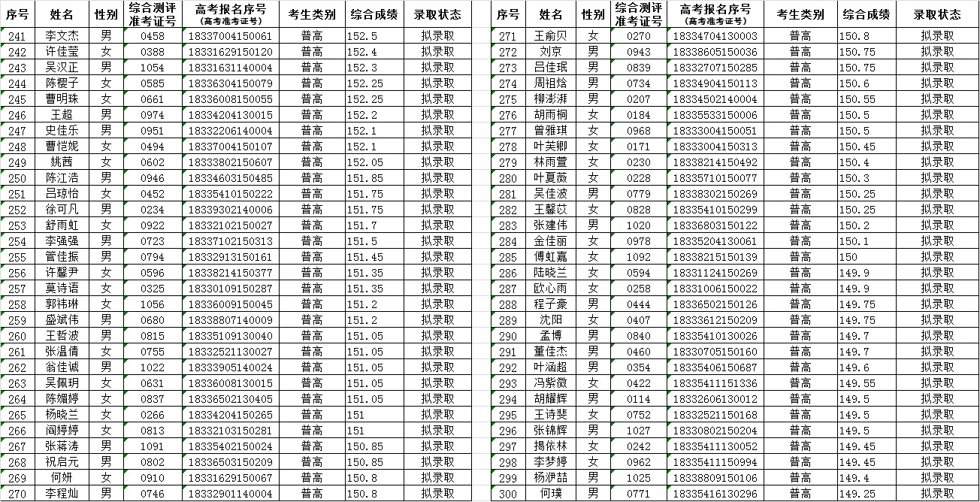Select the name cell 张温倩
980x502 pixels.
point(62,352)
